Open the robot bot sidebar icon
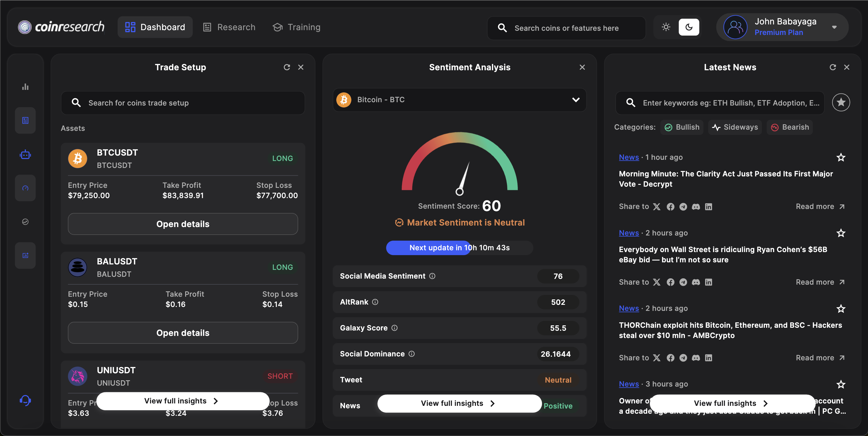This screenshot has height=436, width=868. [x=25, y=155]
